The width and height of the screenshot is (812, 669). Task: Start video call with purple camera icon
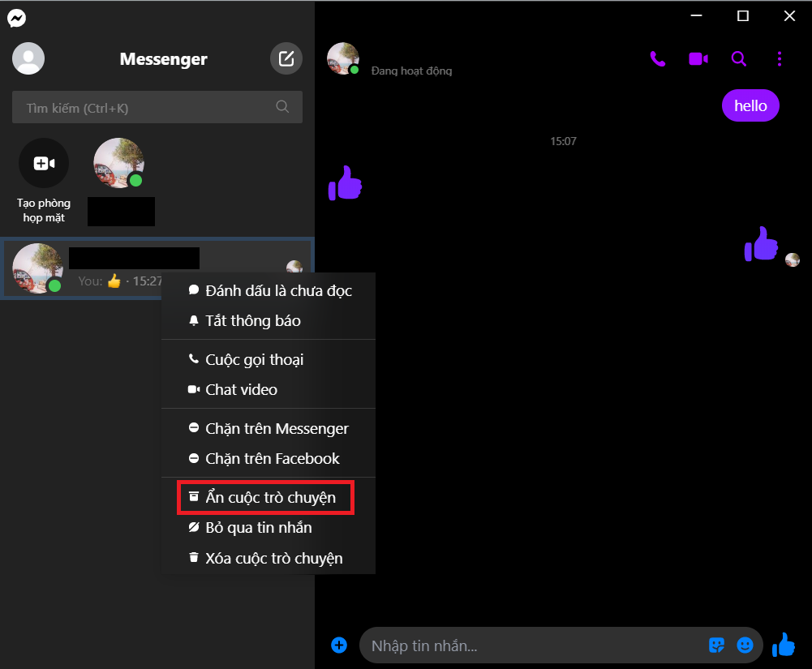tap(698, 59)
